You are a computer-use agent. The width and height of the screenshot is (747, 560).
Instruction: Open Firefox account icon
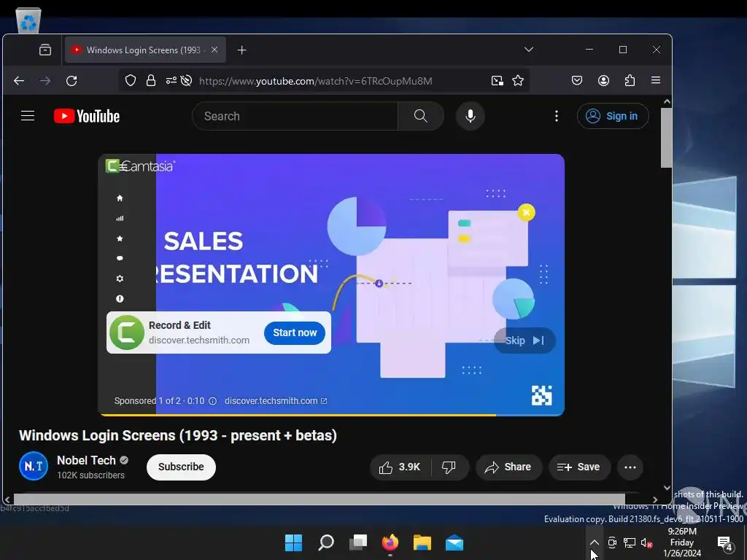pyautogui.click(x=603, y=80)
